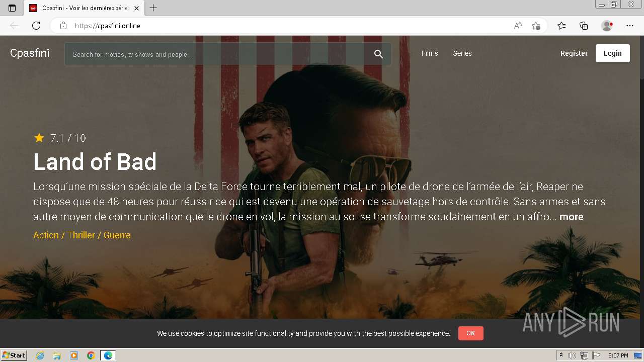Viewport: 644px width, 362px height.
Task: Click the Register link
Action: tap(574, 53)
